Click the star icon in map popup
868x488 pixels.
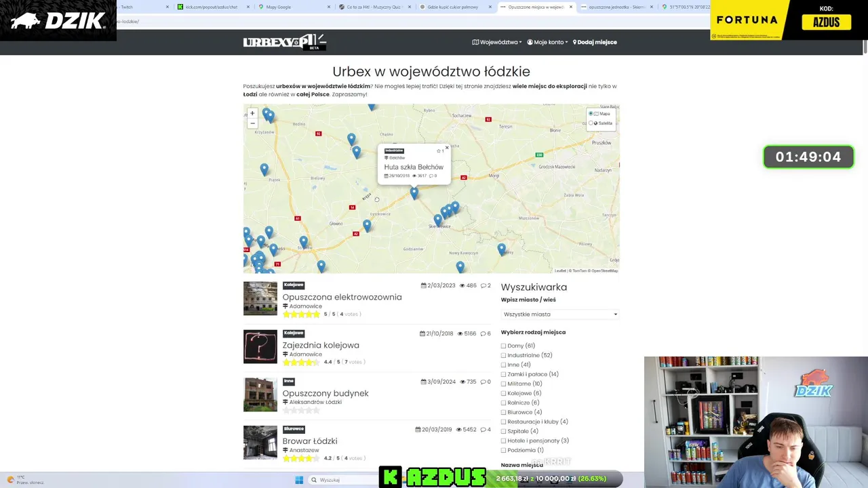coord(439,150)
